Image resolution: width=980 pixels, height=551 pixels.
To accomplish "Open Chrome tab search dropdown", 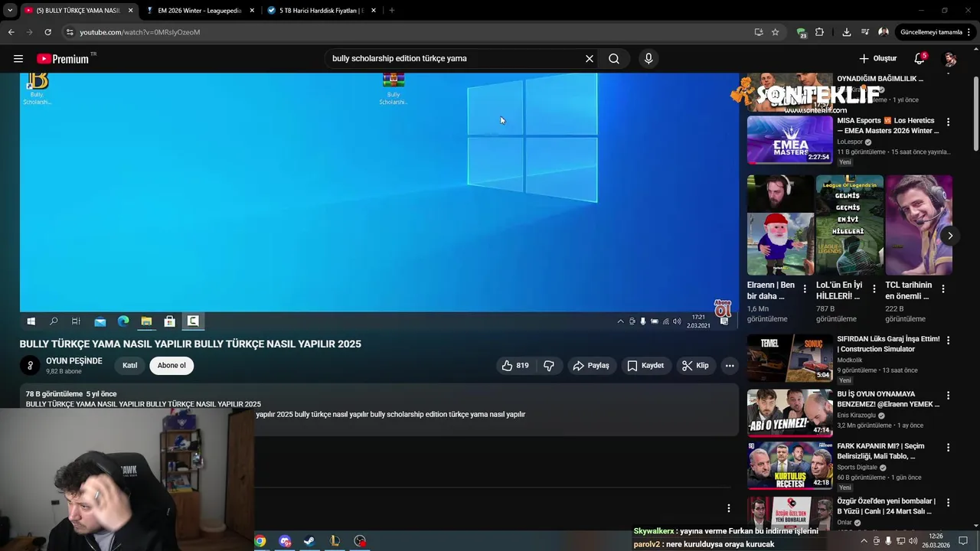I will point(10,11).
